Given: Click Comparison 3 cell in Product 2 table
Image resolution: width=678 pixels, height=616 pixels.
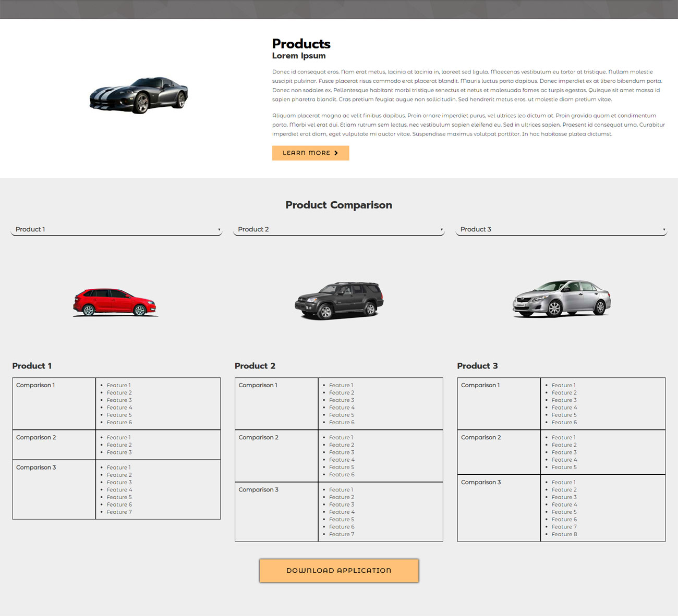Looking at the screenshot, I should [258, 490].
